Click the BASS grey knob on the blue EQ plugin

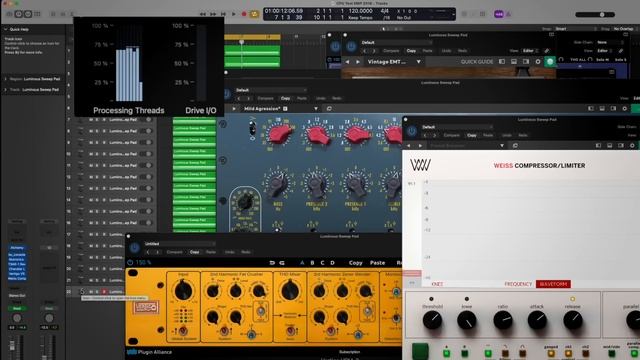coord(278,184)
